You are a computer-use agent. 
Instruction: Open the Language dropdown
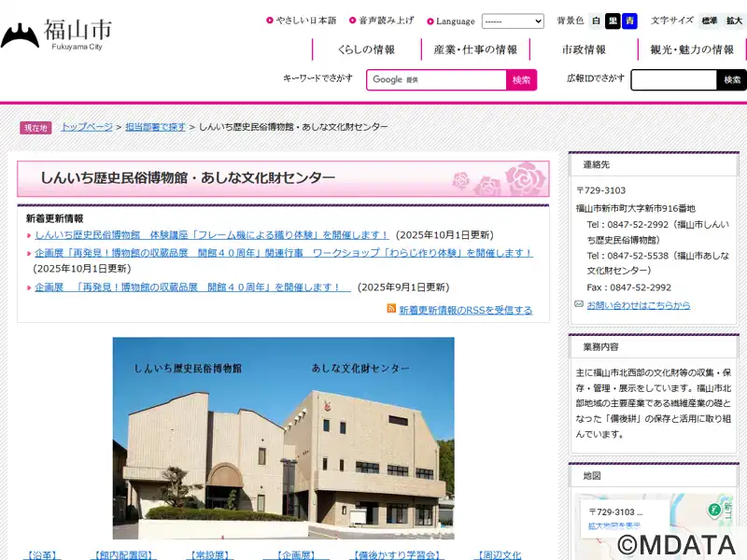pyautogui.click(x=513, y=21)
